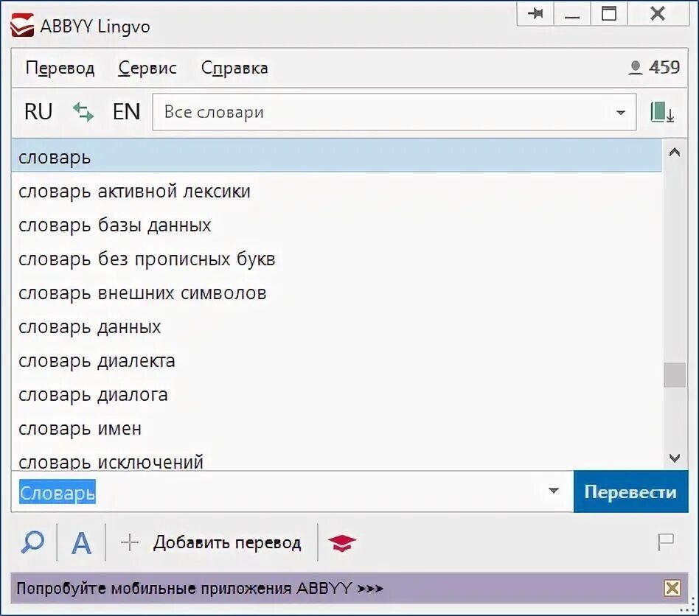Select словарь активной лексики entry
Image resolution: width=699 pixels, height=616 pixels.
[337, 191]
